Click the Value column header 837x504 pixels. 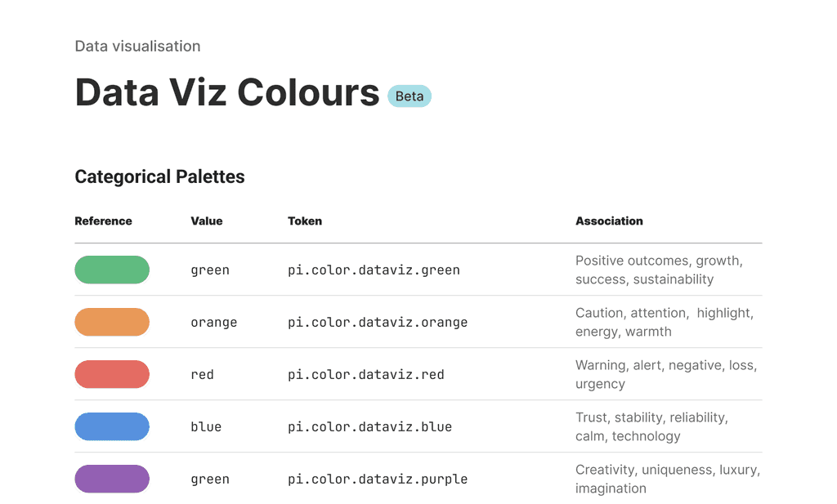tap(207, 221)
